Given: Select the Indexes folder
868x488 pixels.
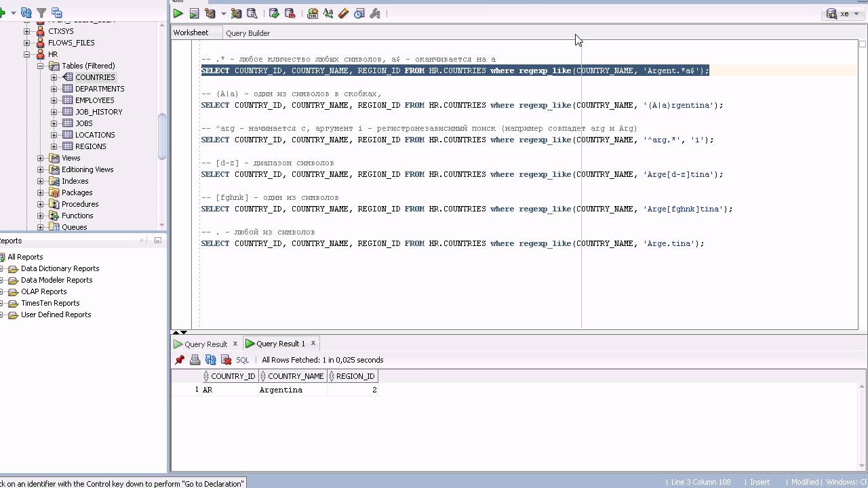Looking at the screenshot, I should point(75,181).
